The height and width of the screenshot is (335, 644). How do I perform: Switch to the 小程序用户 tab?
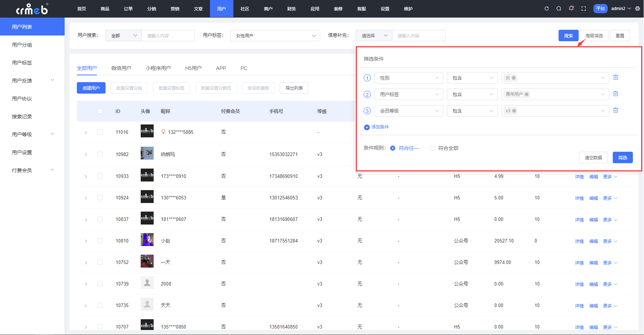pos(158,68)
